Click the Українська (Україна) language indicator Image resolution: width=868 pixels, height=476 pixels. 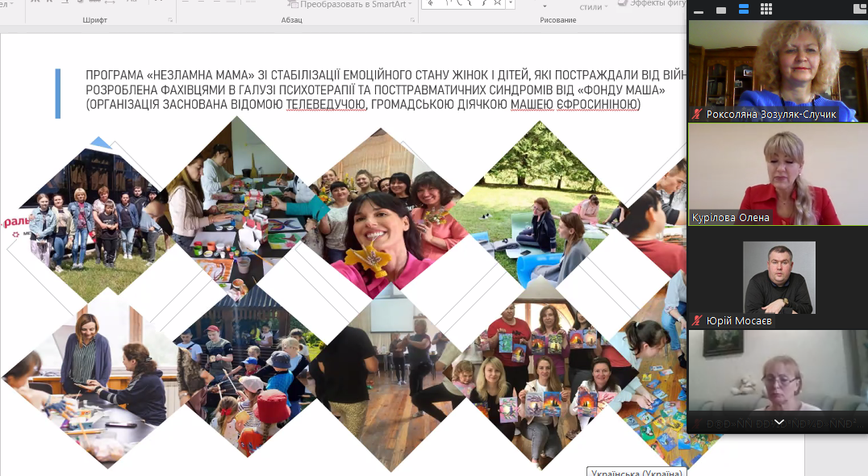pyautogui.click(x=634, y=472)
